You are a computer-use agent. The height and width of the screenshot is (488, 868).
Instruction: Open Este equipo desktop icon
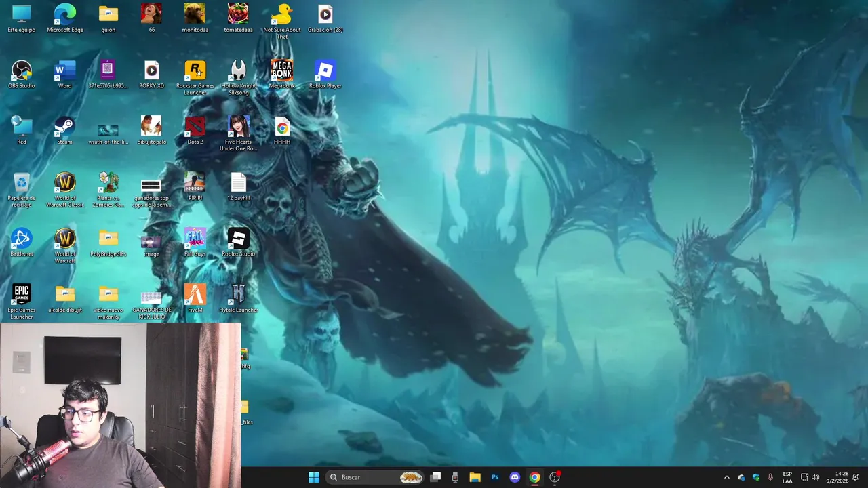22,18
